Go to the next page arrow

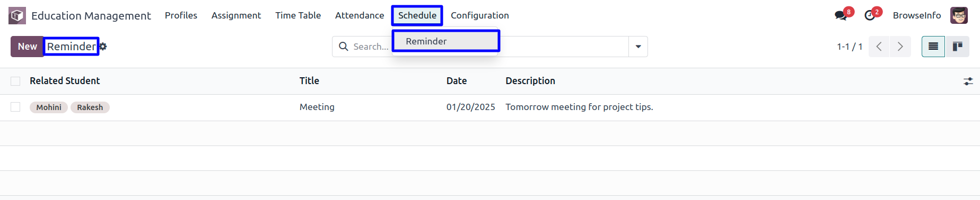[x=900, y=47]
